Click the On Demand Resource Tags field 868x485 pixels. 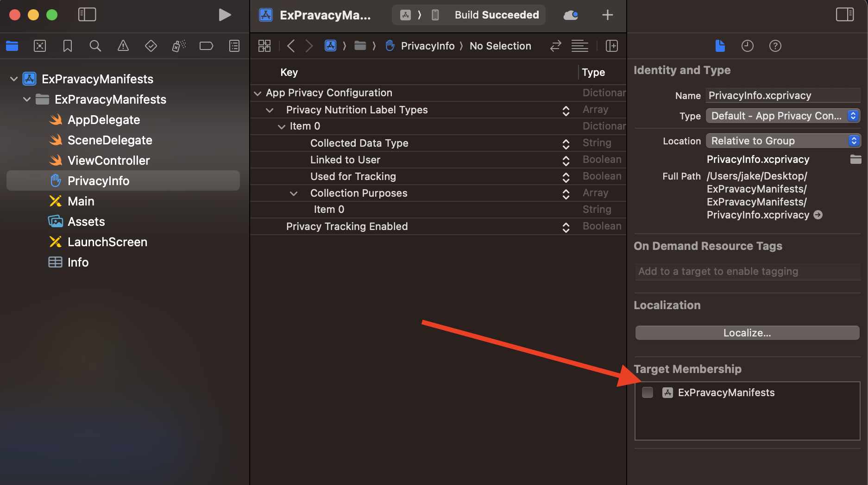point(747,272)
